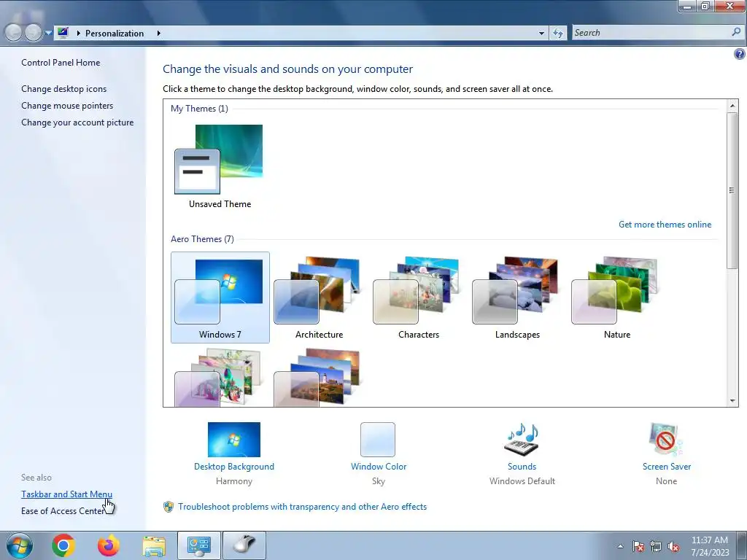The image size is (747, 560).
Task: Select the Unsaved Theme thumbnail
Action: coord(220,167)
